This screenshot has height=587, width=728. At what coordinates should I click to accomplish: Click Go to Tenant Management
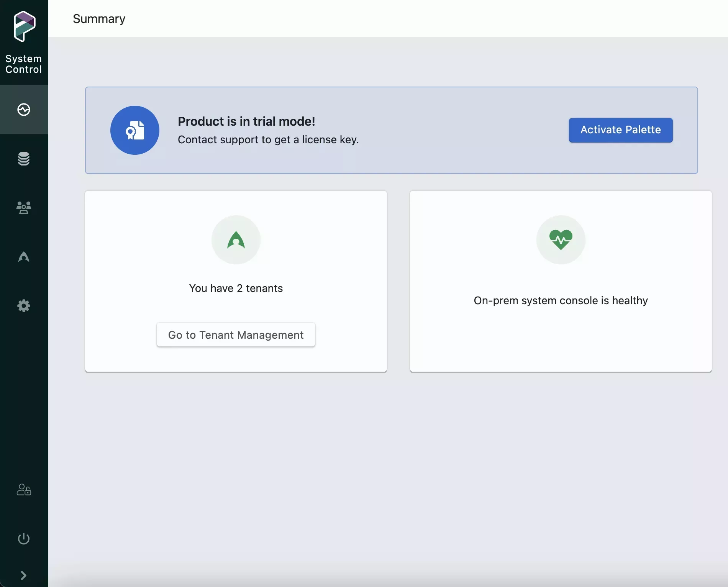(236, 334)
